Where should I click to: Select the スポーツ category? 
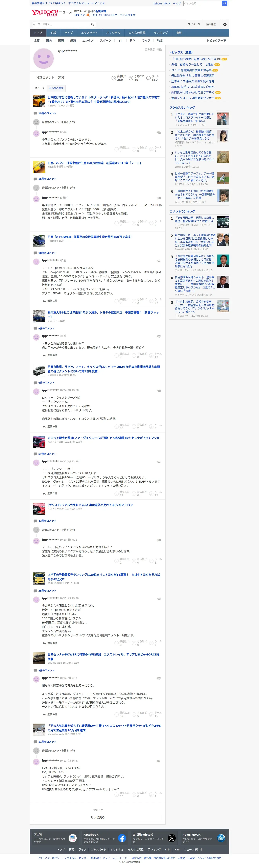106,41
